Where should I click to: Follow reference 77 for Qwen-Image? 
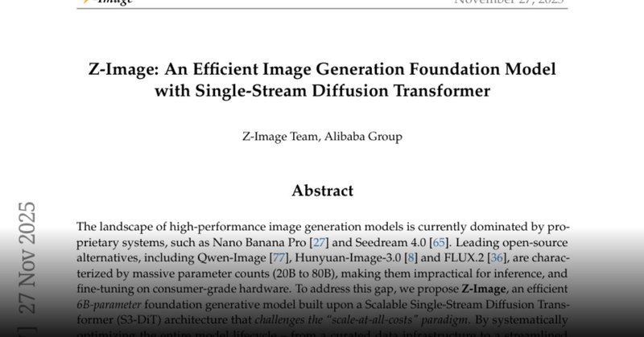pyautogui.click(x=279, y=258)
